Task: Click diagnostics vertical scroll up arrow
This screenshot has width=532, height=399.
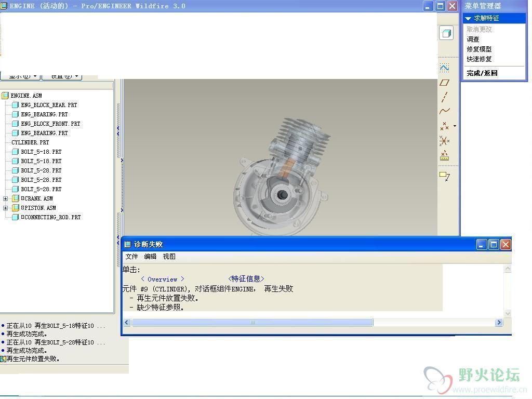Action: (x=508, y=269)
